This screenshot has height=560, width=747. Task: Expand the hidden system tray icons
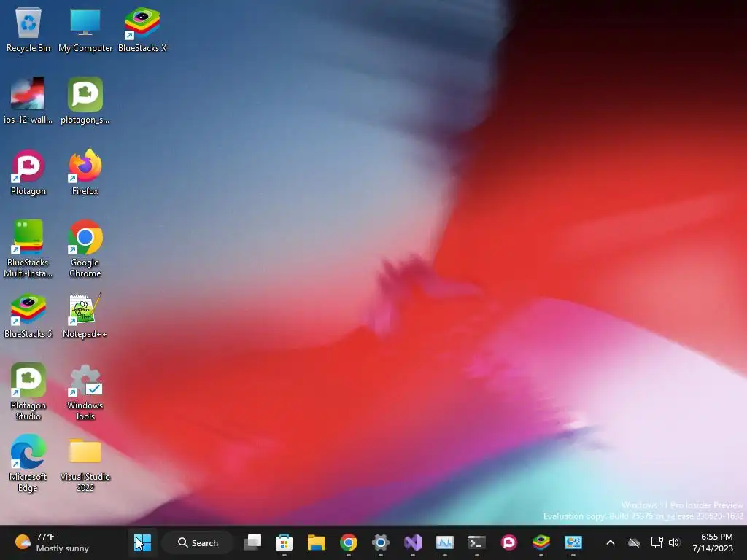coord(611,542)
